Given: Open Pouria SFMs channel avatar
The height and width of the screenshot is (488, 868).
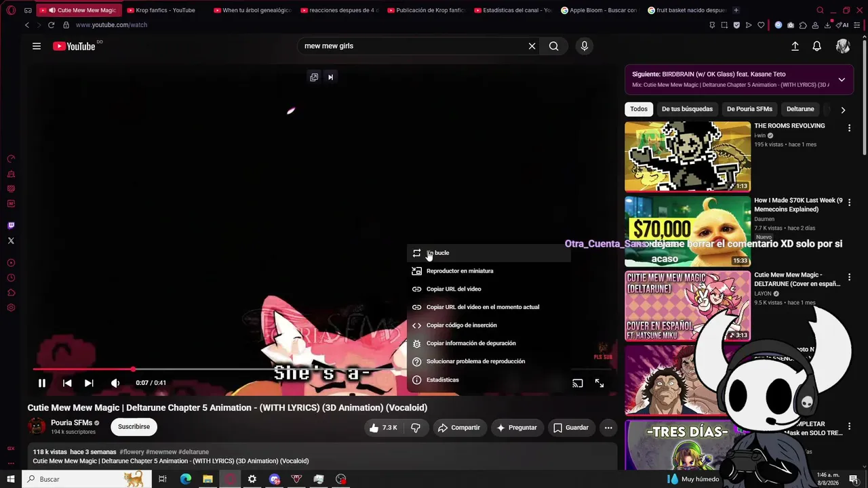Looking at the screenshot, I should (37, 426).
